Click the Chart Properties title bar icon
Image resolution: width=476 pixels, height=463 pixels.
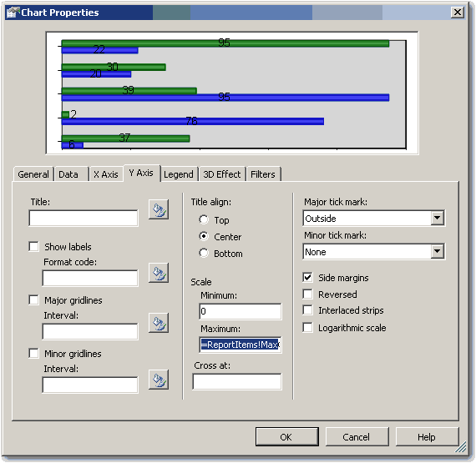coord(13,13)
